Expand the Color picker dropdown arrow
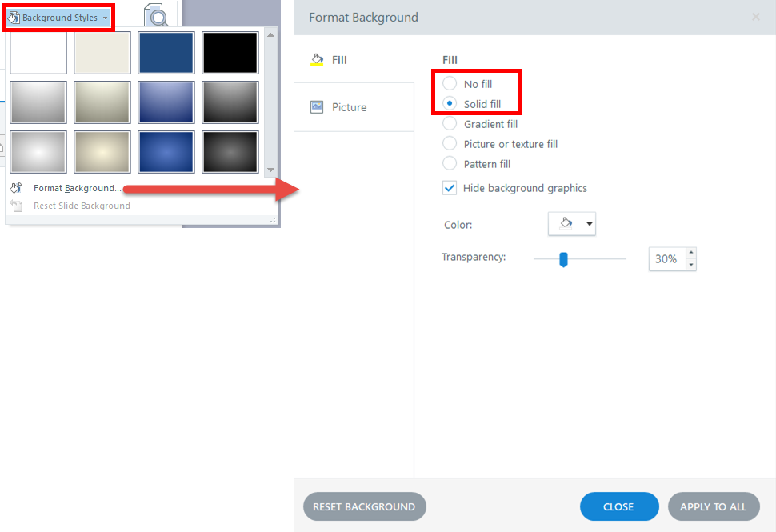The height and width of the screenshot is (532, 776). tap(590, 224)
